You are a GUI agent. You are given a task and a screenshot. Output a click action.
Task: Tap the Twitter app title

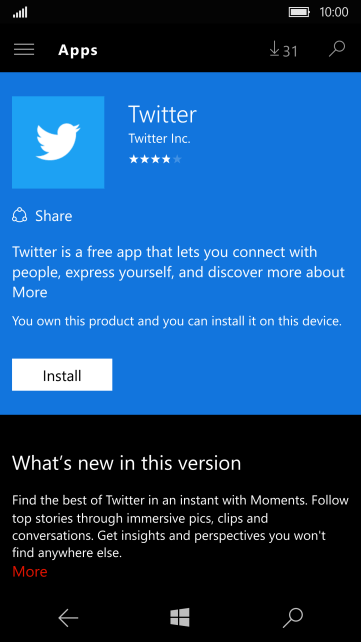point(162,114)
